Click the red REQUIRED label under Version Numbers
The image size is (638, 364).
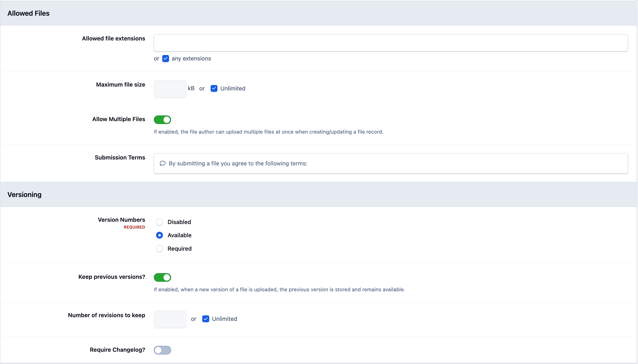(134, 227)
